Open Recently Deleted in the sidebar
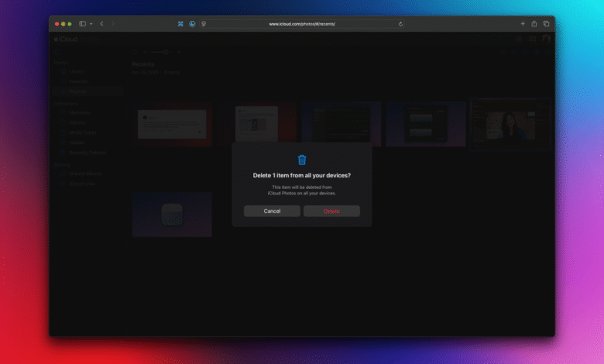 tap(87, 153)
